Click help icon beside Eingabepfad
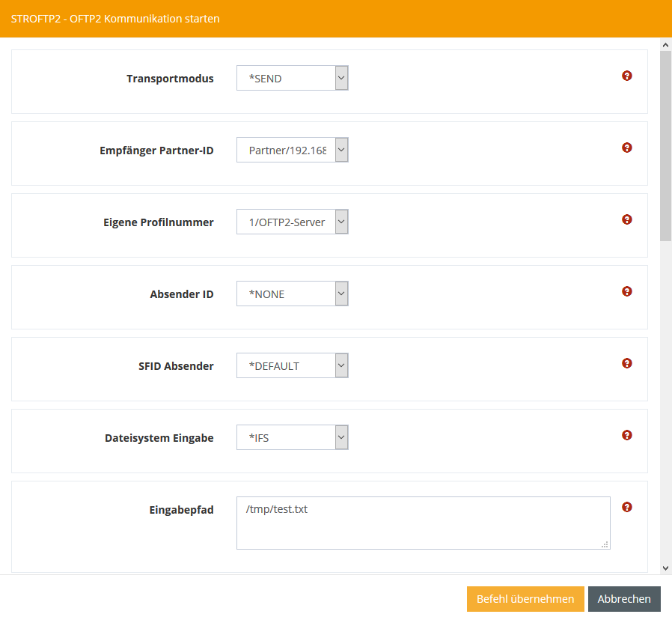The image size is (672, 623). (x=627, y=507)
